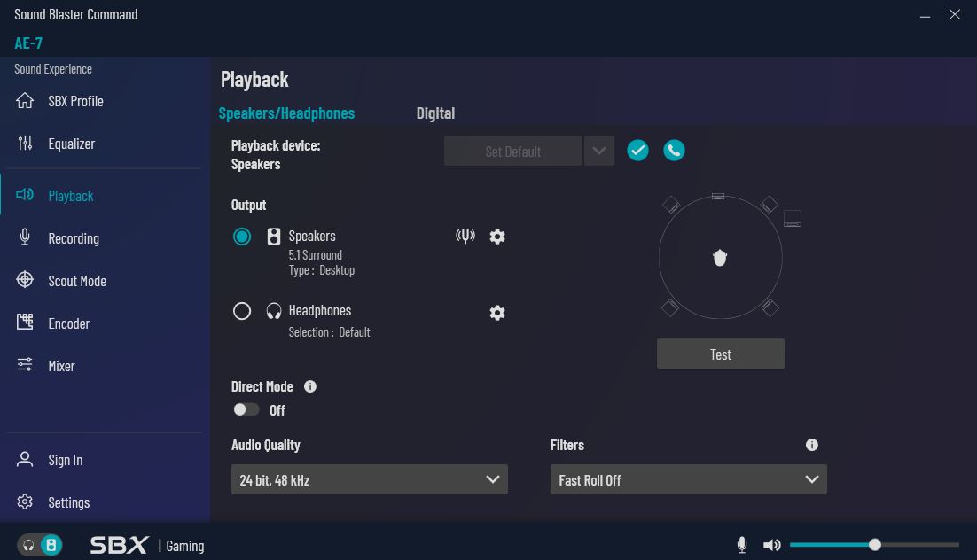Click the speaker calibration icon beside Speakers
This screenshot has width=977, height=560.
click(465, 236)
